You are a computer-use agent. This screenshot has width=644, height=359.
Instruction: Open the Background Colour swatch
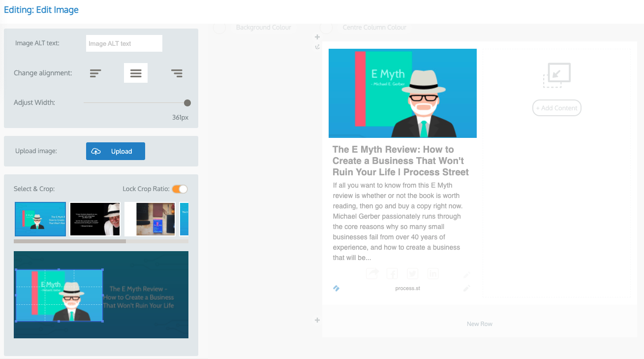tap(219, 28)
